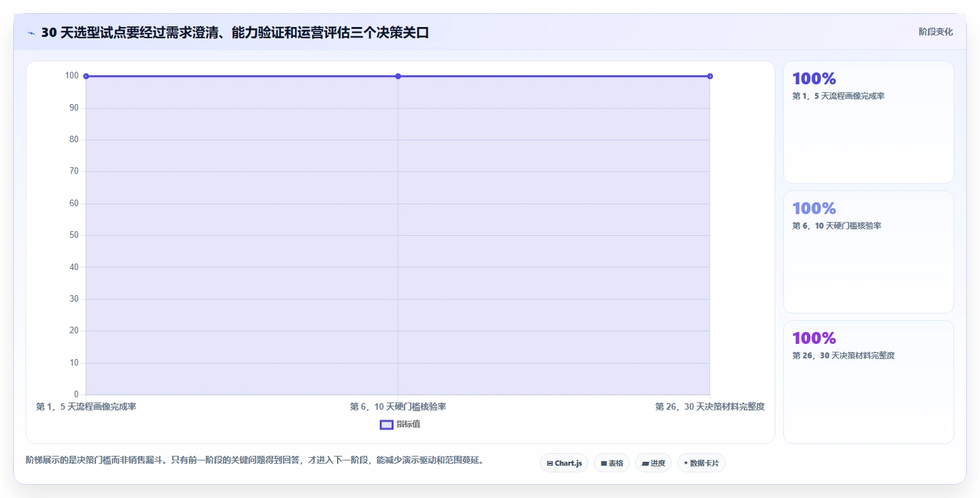Click the 100% value above 第 1，5 天流程画像完成率 card caption
Viewport: 980px width, 498px height.
click(x=814, y=79)
